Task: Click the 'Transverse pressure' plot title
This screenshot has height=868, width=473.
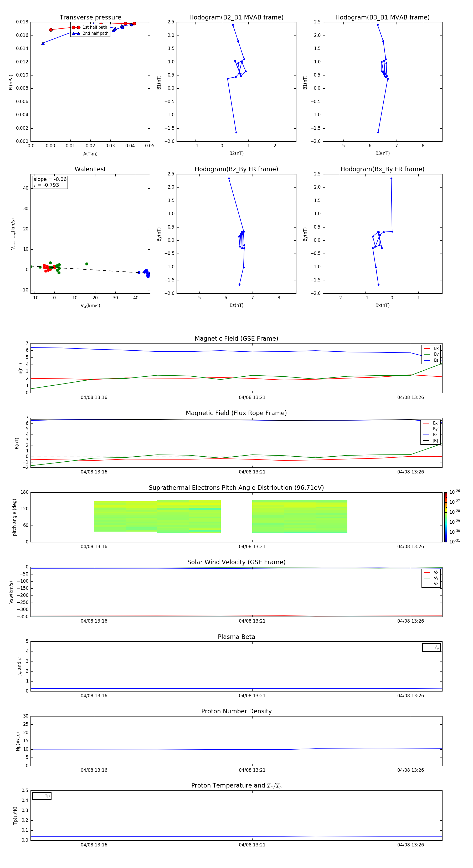Action: click(90, 18)
